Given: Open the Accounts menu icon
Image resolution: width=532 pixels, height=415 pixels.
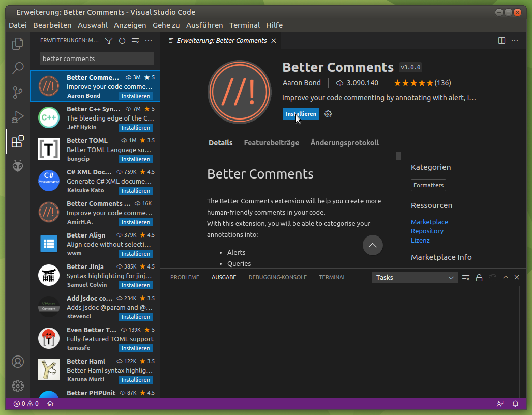Looking at the screenshot, I should point(18,362).
